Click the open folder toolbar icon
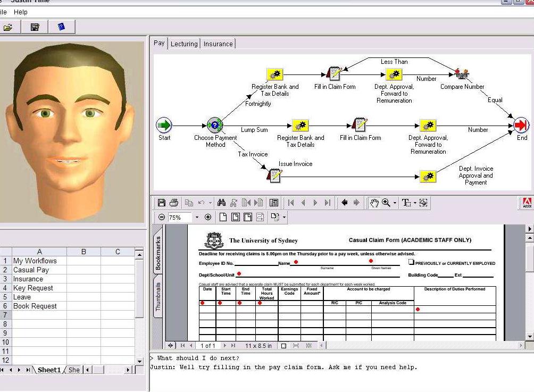The height and width of the screenshot is (392, 534). [7, 27]
